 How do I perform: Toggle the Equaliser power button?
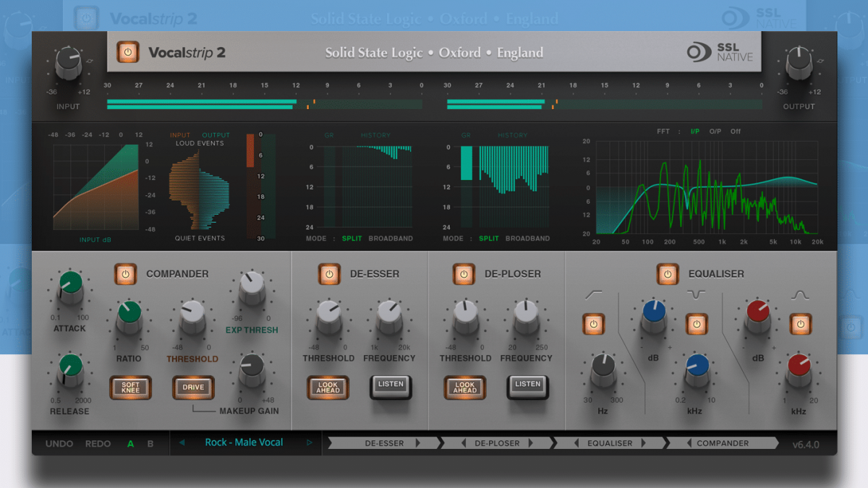(x=668, y=274)
